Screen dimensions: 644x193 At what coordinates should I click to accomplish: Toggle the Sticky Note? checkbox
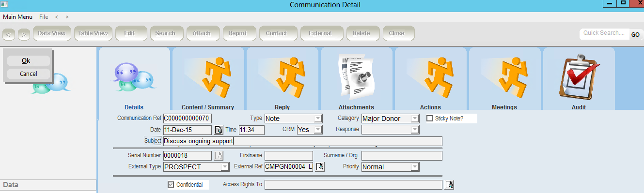429,118
